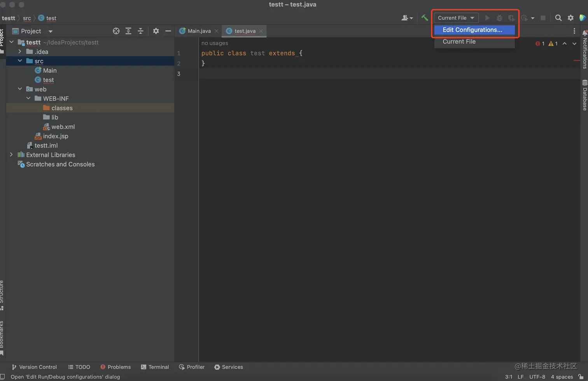The image size is (588, 381).
Task: Go to previous highlighted error arrow
Action: [565, 44]
